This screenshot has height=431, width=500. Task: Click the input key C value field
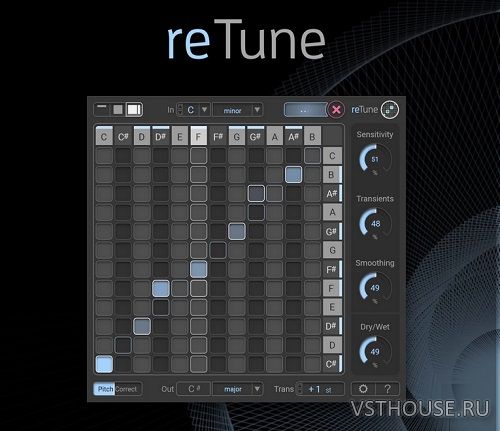[x=191, y=110]
